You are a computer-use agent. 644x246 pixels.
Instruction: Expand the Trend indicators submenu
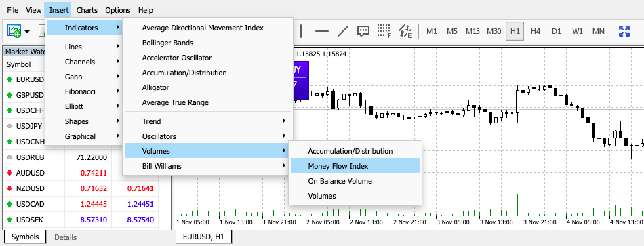tap(208, 121)
